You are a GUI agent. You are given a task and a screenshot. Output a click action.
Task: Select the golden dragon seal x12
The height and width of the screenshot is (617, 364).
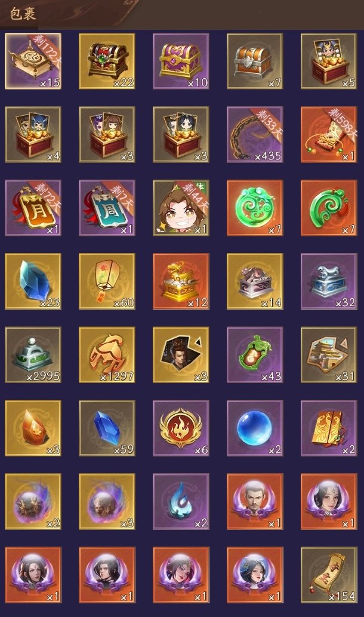181,281
